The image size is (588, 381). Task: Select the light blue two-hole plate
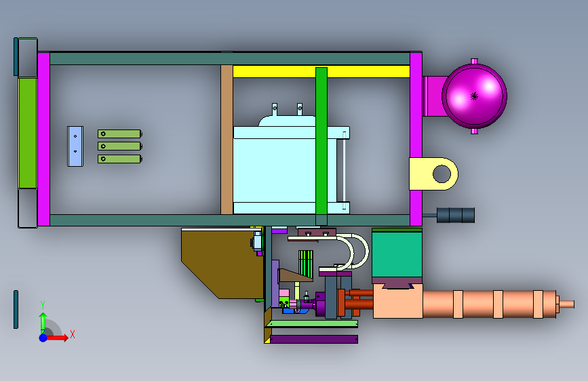(75, 146)
